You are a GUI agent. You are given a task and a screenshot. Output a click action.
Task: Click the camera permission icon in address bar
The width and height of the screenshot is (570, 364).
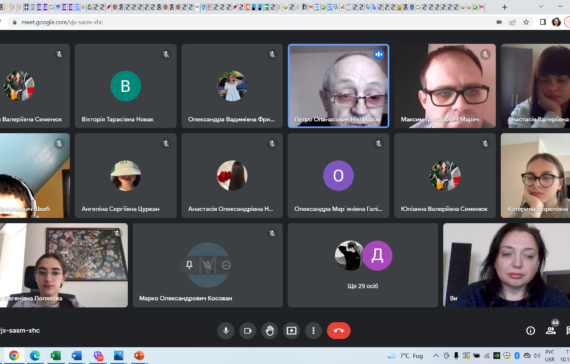click(499, 22)
